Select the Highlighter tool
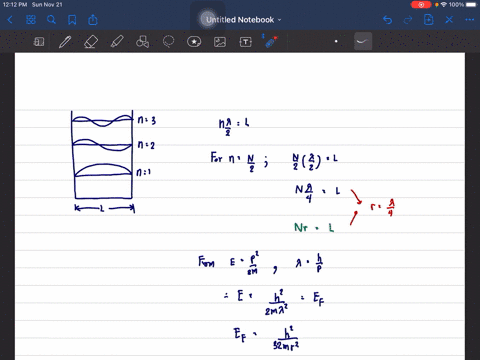 pos(117,42)
